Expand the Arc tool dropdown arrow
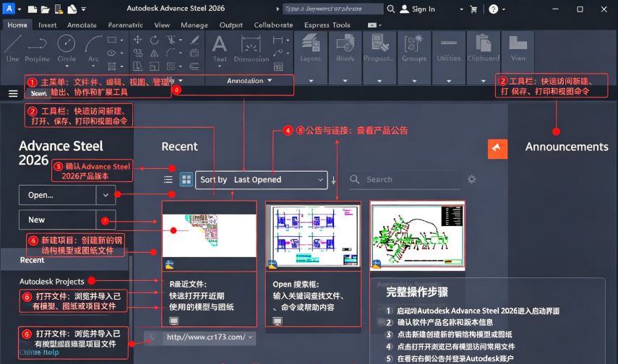 click(x=93, y=66)
